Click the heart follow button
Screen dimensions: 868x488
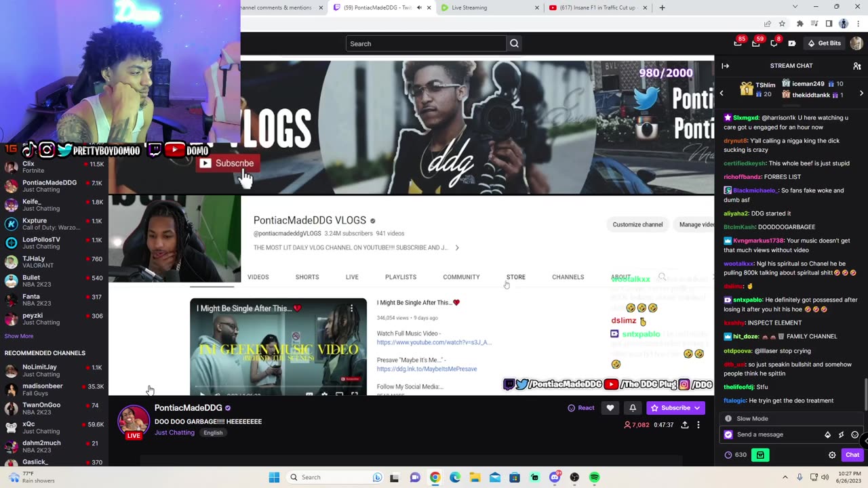click(610, 407)
